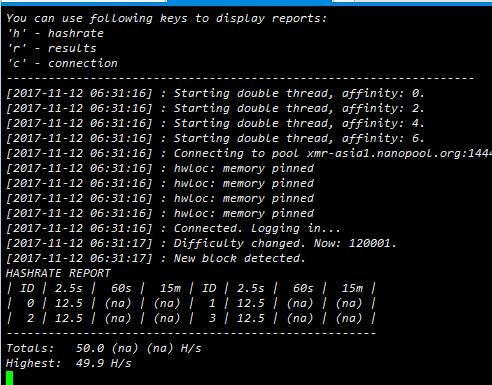
Task: Select the log line ending "affinity: 6."
Action: click(215, 138)
